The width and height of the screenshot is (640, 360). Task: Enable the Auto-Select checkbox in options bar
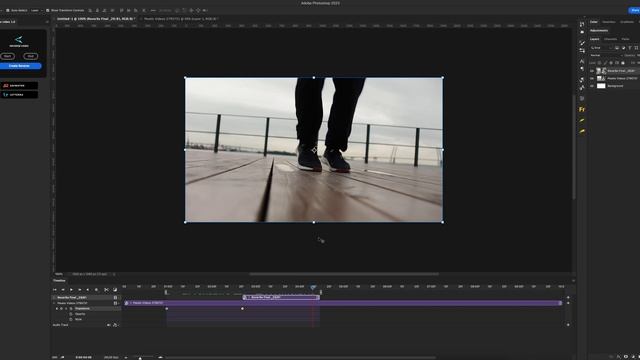(7, 10)
